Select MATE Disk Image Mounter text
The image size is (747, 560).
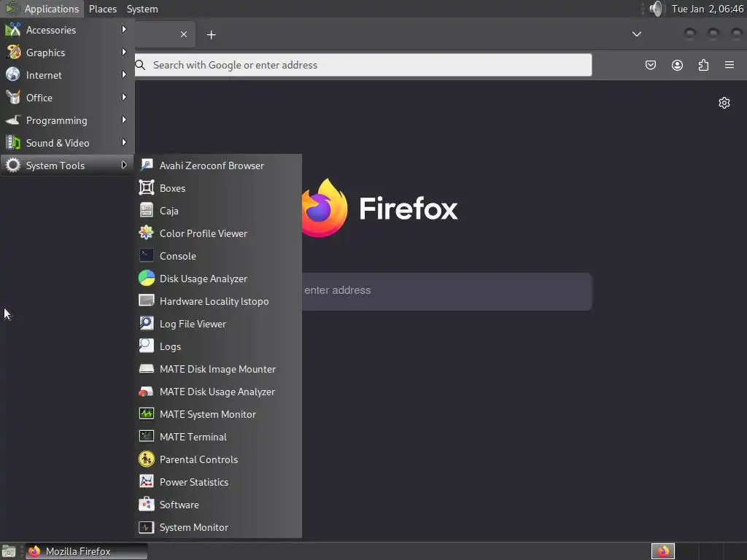click(x=217, y=369)
